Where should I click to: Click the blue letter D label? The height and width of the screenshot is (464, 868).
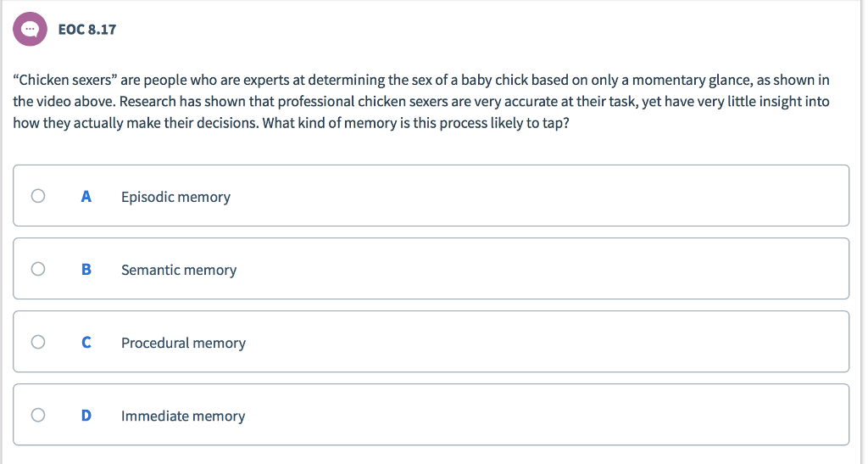(x=86, y=416)
